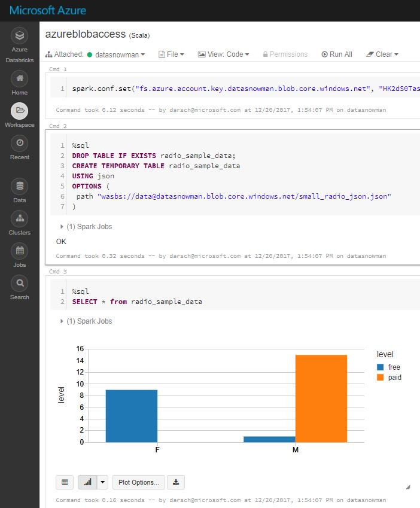Click the free legend blue swatch
The image size is (420, 508).
tap(380, 367)
